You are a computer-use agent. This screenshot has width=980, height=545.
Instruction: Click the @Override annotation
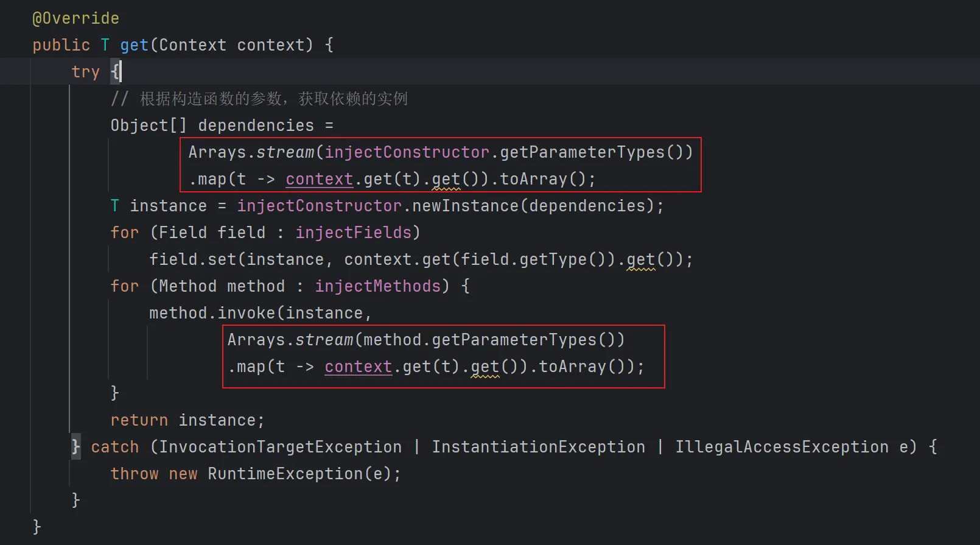pyautogui.click(x=75, y=18)
